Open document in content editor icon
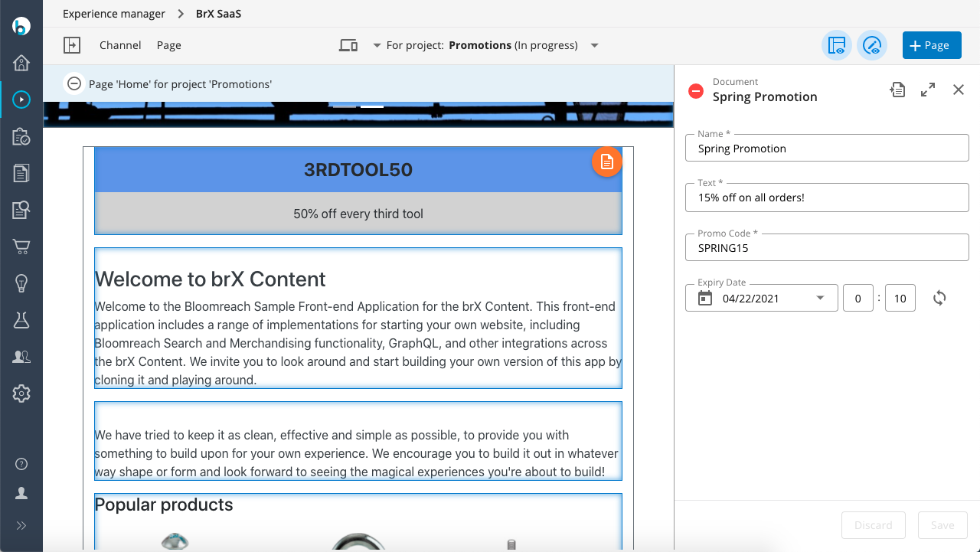Image resolution: width=980 pixels, height=552 pixels. click(897, 90)
